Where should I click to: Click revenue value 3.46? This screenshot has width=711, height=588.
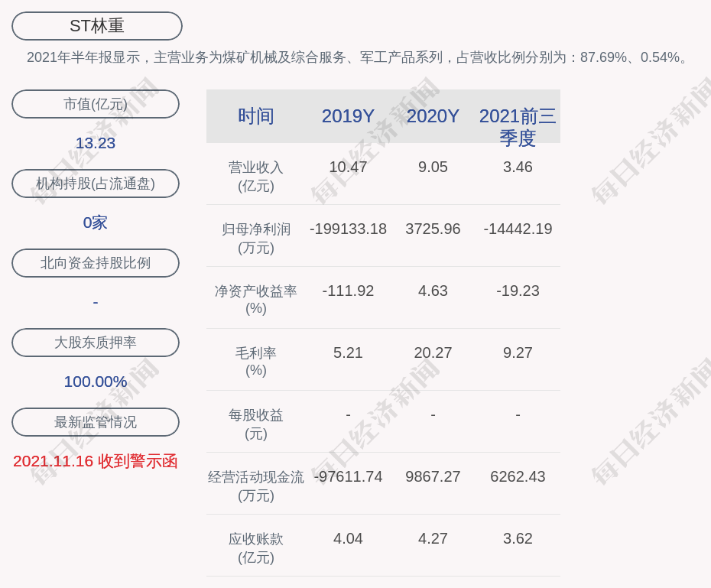pos(518,167)
